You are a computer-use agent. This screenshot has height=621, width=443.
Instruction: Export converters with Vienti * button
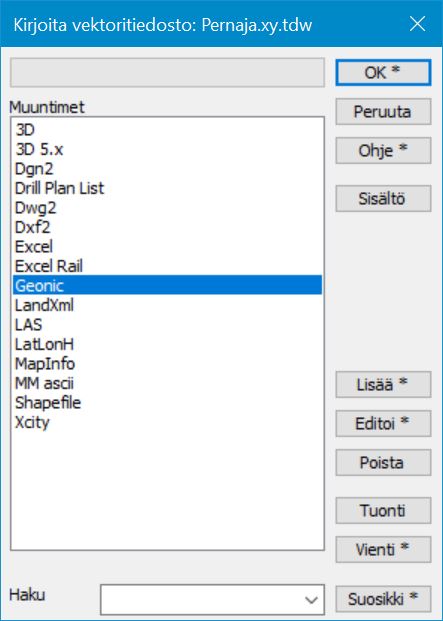point(383,549)
